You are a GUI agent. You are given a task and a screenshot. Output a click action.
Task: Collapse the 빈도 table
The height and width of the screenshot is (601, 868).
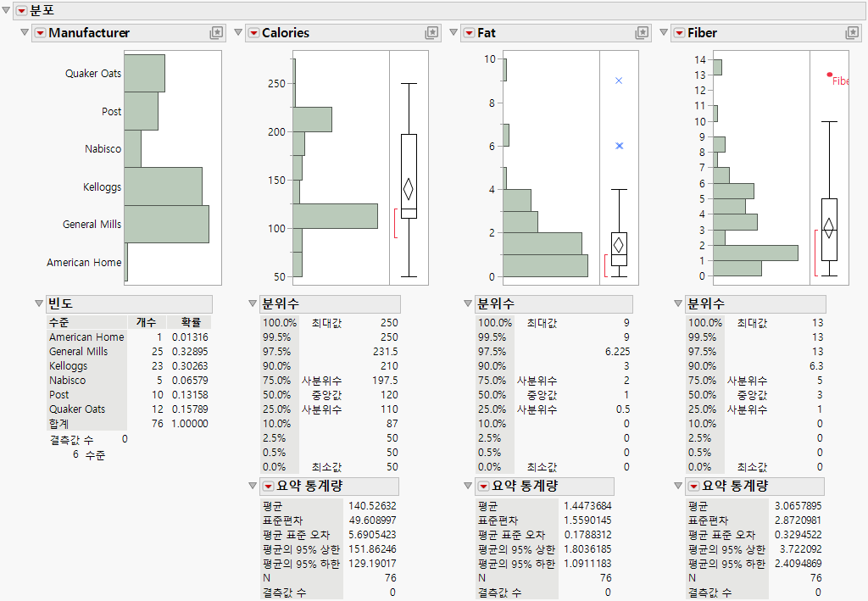(x=39, y=303)
